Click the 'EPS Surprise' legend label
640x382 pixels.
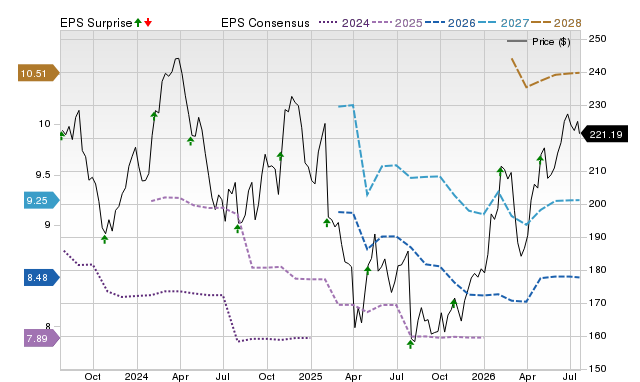96,23
